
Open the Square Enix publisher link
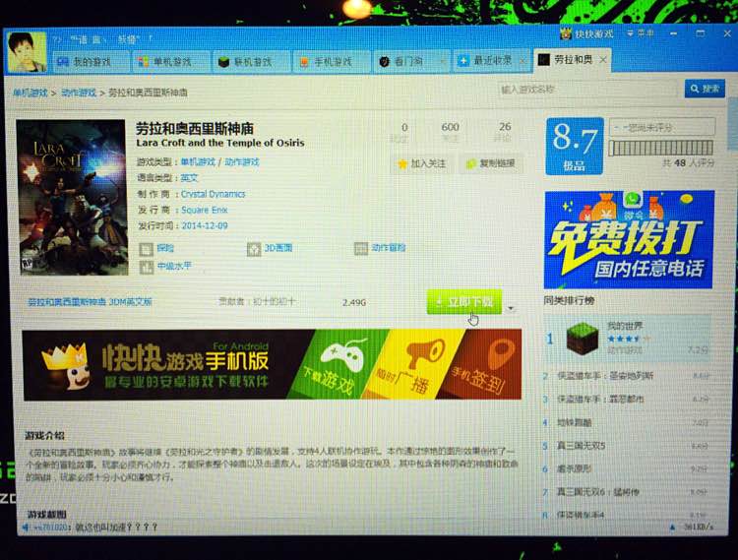(x=205, y=210)
